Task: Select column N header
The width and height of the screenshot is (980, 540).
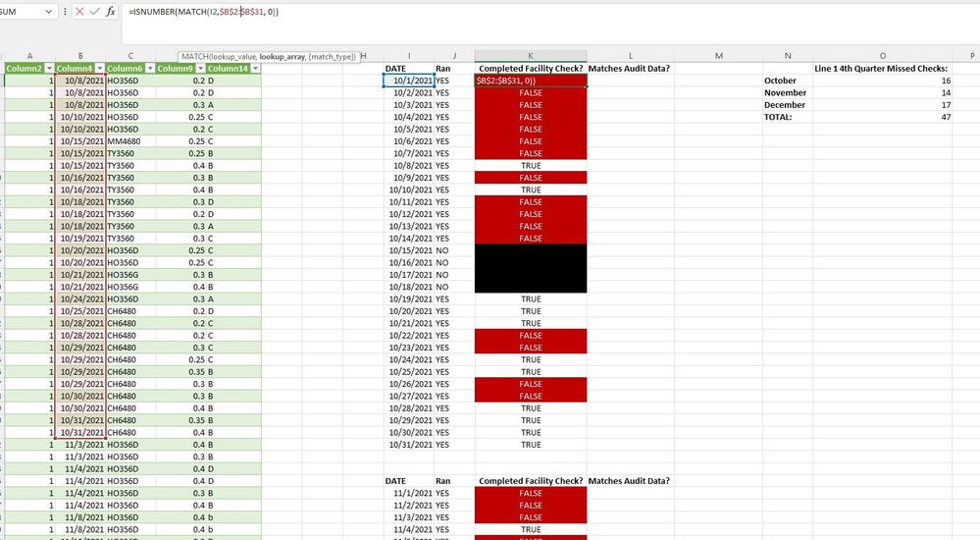Action: pos(788,56)
